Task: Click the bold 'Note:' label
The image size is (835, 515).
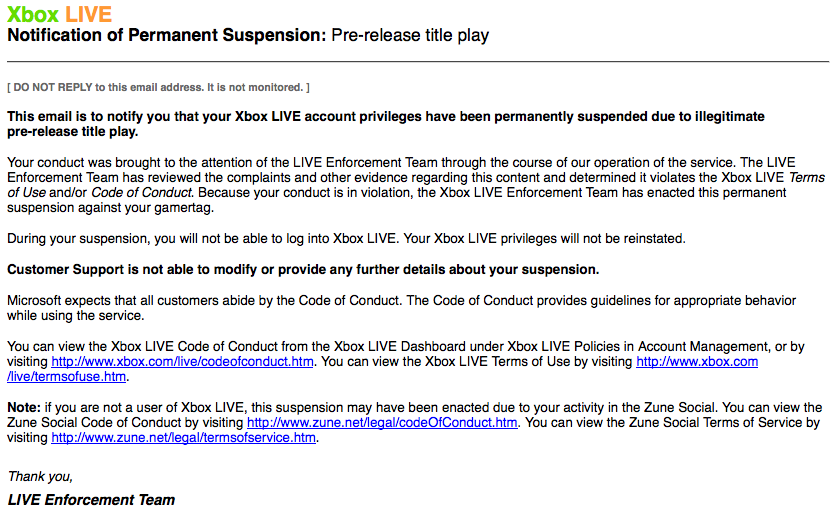Action: pyautogui.click(x=24, y=408)
